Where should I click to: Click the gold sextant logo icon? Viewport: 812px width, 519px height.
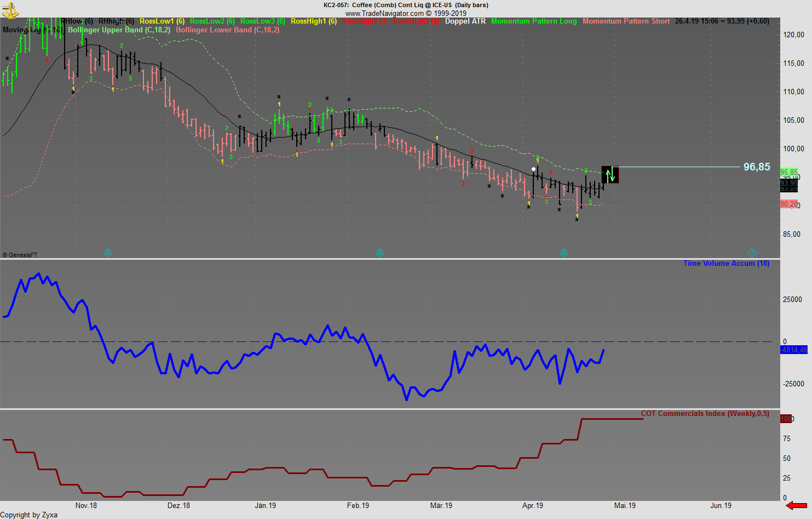(x=10, y=8)
